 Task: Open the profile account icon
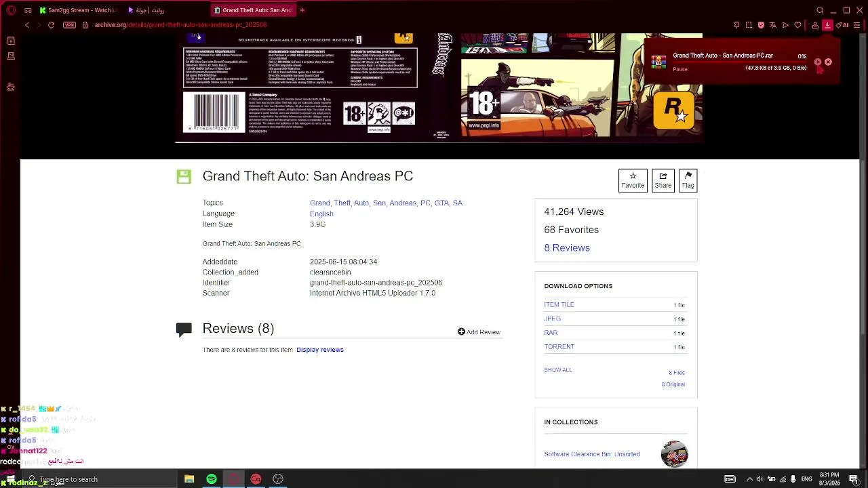click(x=815, y=25)
